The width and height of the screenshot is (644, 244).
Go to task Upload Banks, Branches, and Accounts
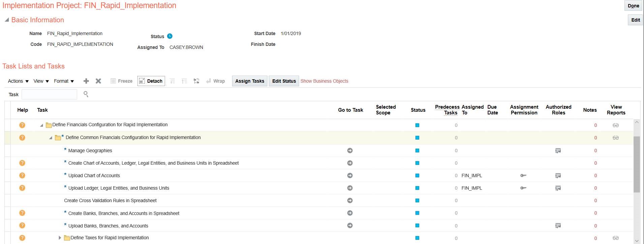pos(350,225)
